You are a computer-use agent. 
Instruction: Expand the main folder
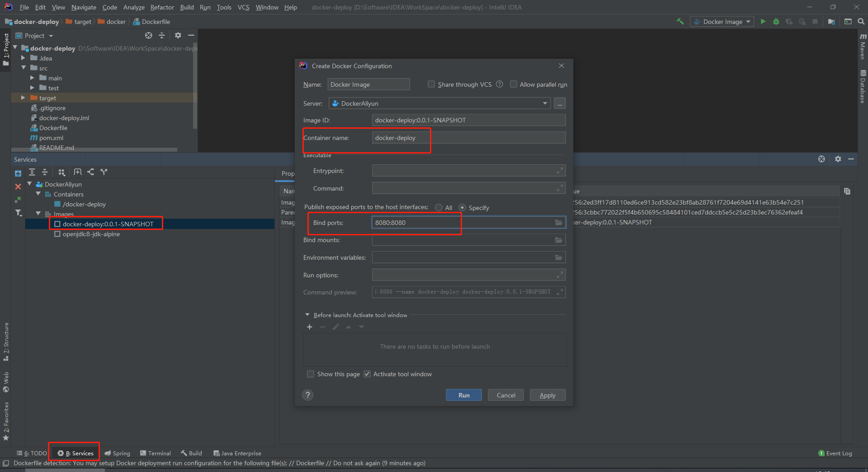click(x=32, y=78)
